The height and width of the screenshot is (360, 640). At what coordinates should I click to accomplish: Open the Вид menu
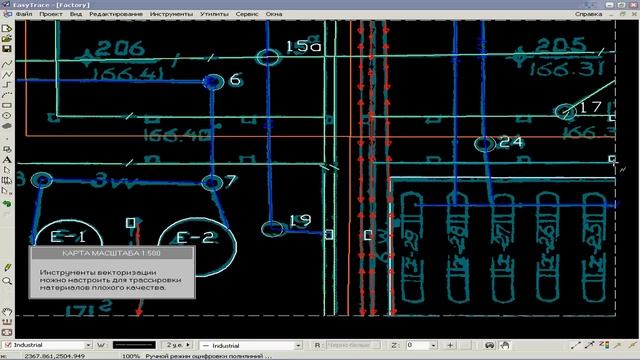point(76,14)
